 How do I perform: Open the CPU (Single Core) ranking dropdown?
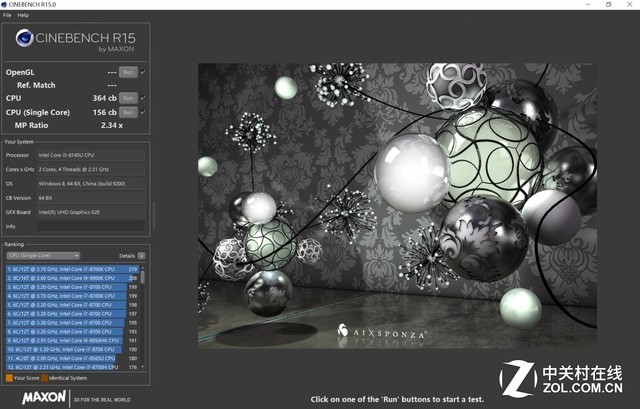coord(42,255)
